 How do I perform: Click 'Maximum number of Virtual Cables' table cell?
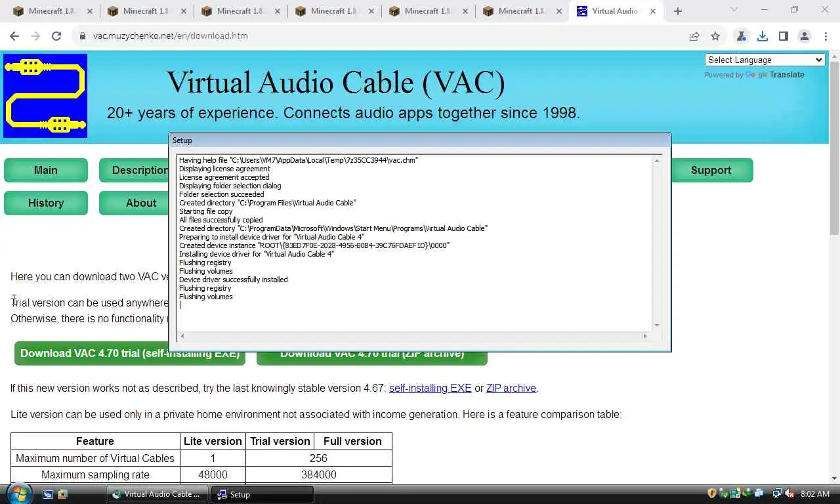click(x=95, y=458)
